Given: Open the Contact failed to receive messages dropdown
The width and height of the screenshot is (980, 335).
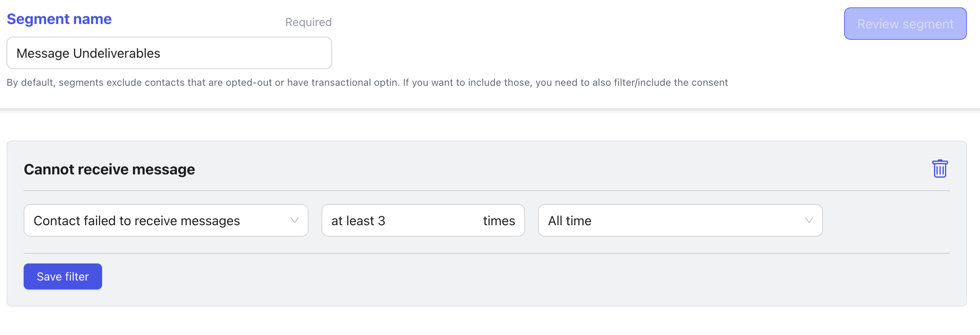Looking at the screenshot, I should pos(166,220).
